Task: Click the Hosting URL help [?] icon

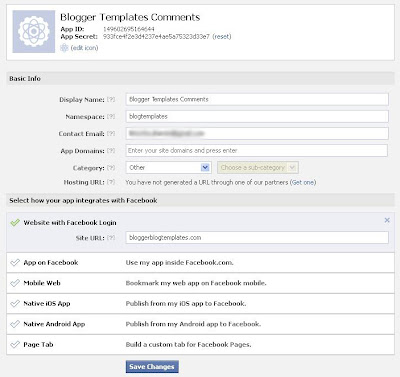Action: point(111,182)
